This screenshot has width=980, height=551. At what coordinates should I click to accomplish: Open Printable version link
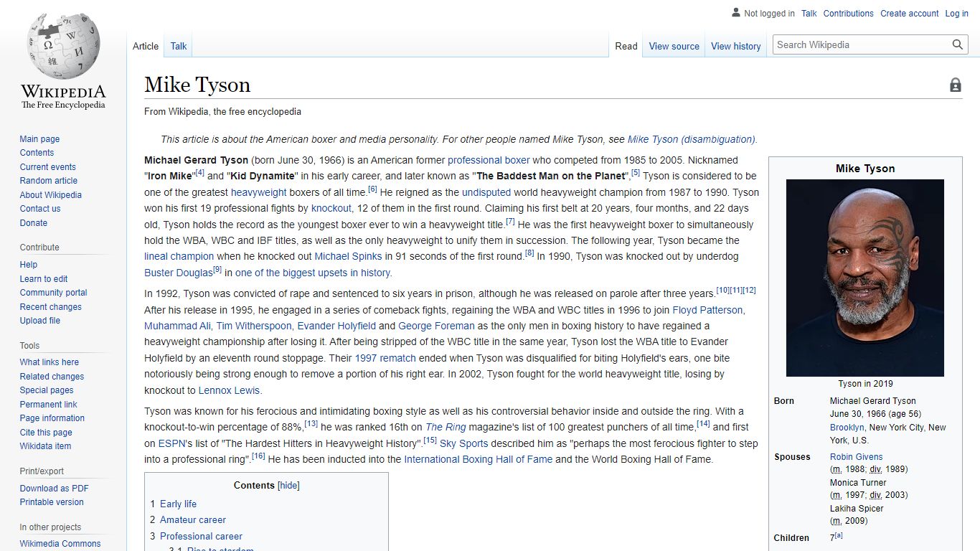point(52,502)
